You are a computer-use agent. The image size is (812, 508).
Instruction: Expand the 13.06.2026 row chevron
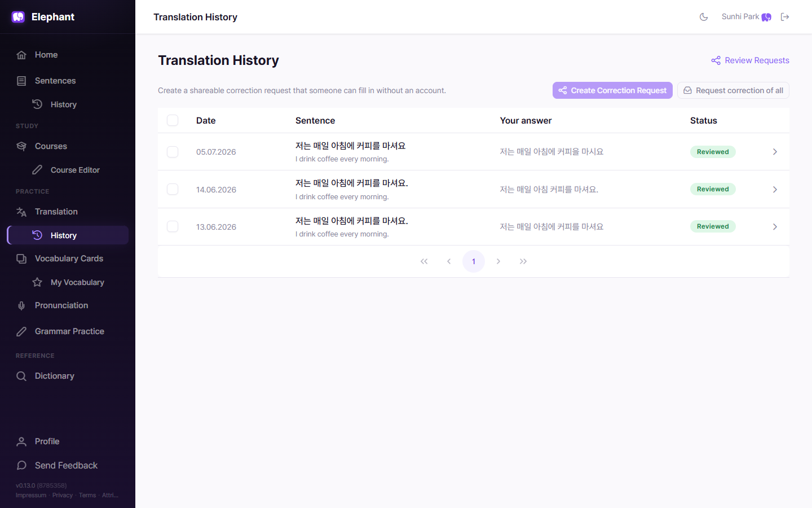click(775, 226)
